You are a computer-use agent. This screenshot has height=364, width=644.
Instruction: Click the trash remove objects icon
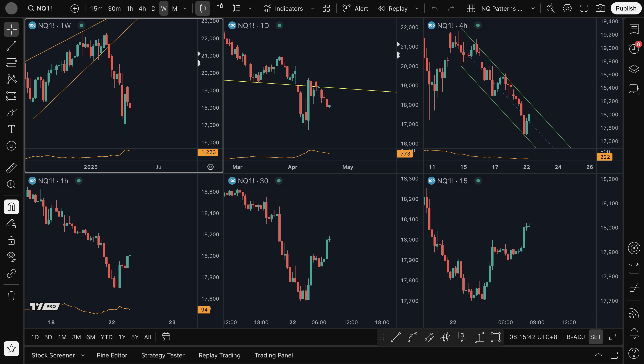(11, 296)
